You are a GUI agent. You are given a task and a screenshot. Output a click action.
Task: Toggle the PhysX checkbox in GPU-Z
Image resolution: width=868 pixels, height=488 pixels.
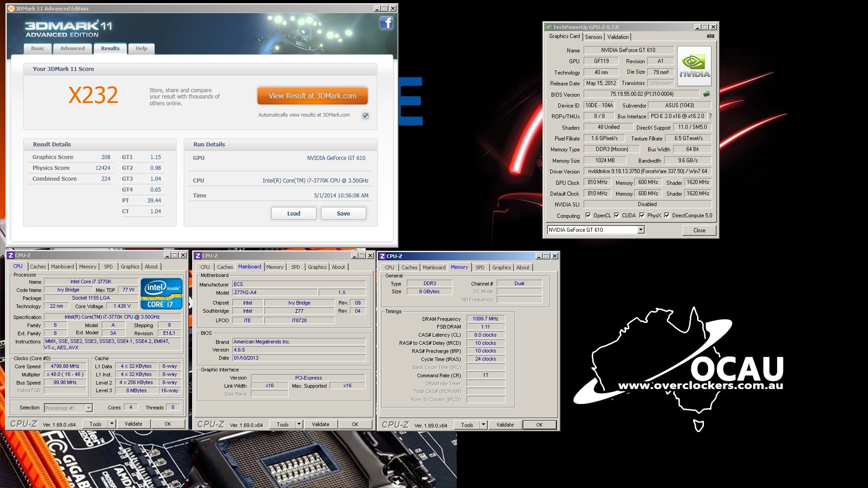(x=642, y=216)
